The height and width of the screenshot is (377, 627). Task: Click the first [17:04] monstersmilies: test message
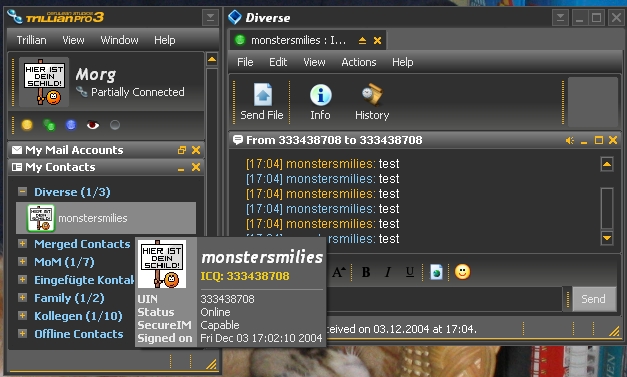[322, 164]
